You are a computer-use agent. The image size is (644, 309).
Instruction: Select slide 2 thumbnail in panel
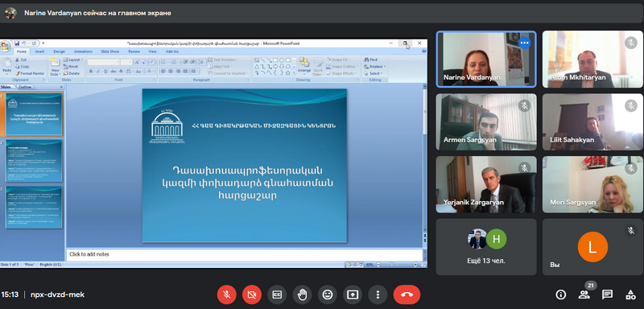(x=34, y=160)
